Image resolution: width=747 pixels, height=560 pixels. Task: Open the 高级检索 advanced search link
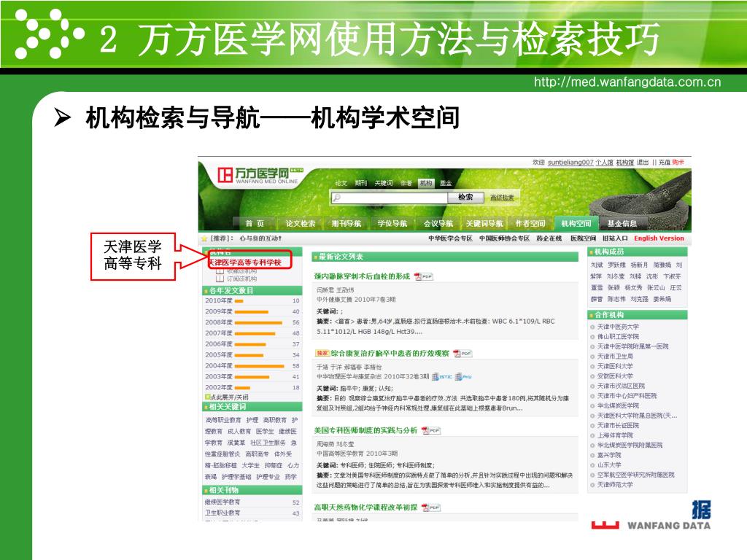[502, 197]
